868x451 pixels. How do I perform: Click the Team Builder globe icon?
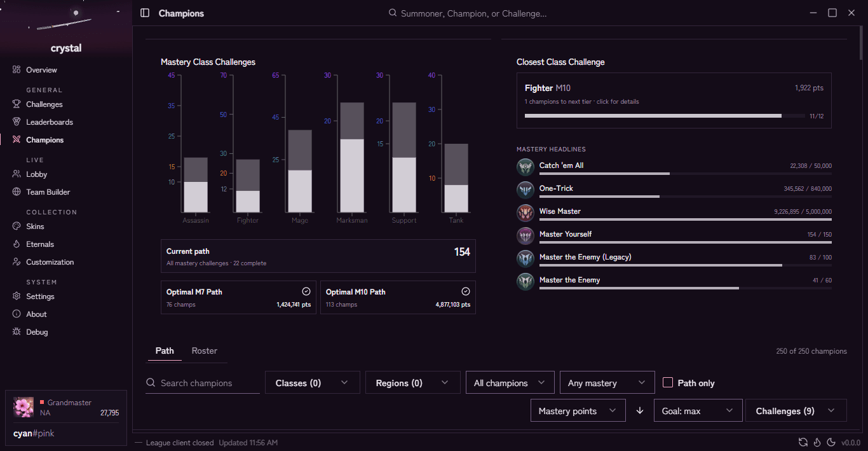[17, 192]
